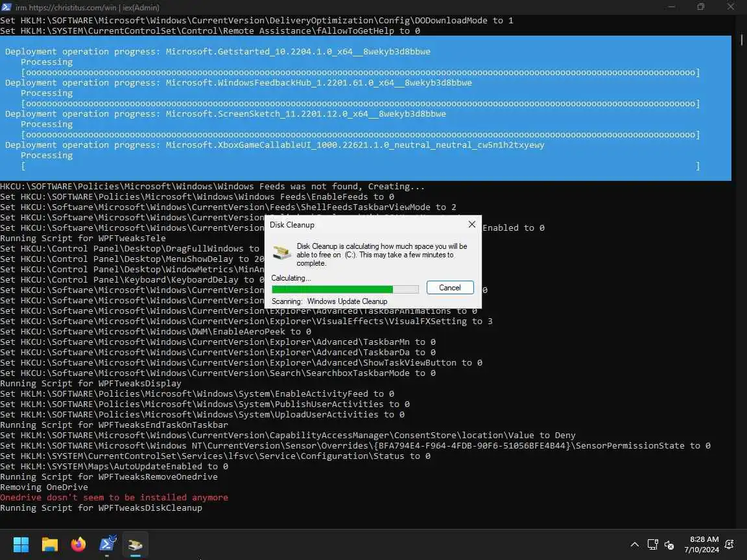
Task: Open the network status tray icon
Action: [653, 544]
